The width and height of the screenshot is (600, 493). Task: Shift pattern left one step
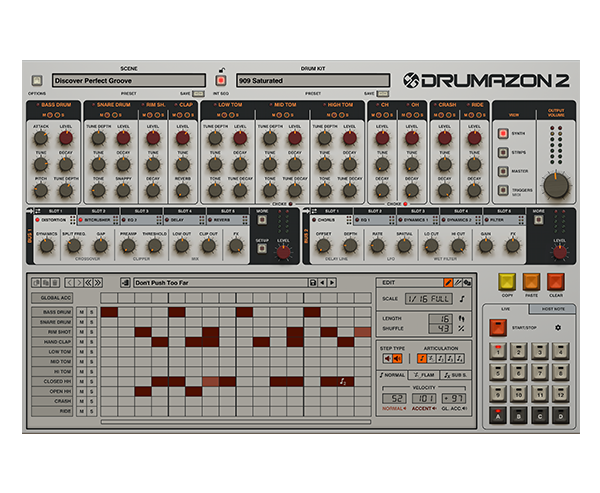(69, 283)
